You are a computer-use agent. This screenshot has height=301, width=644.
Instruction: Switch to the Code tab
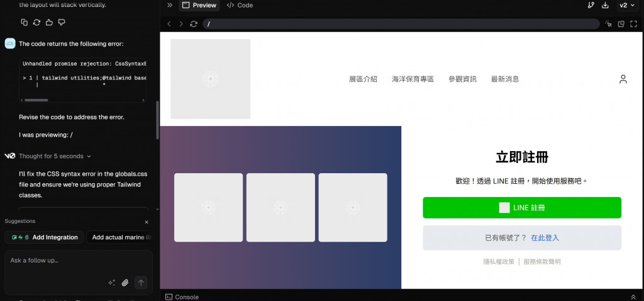[240, 5]
